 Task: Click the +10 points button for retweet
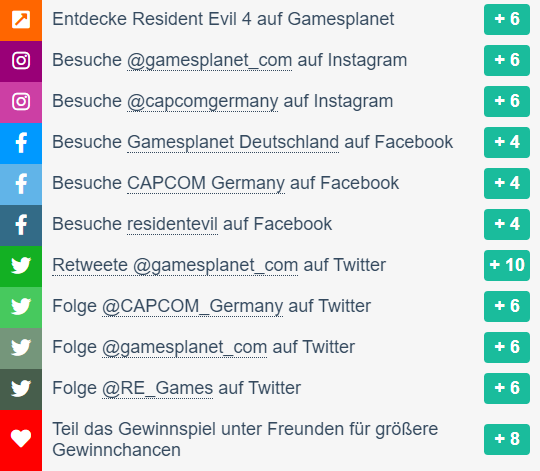click(507, 265)
